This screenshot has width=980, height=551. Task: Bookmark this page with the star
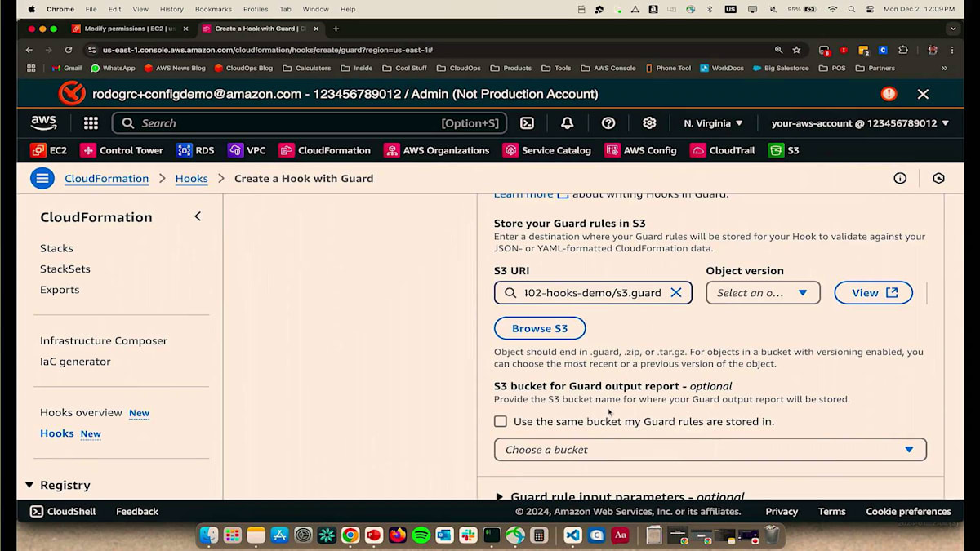click(x=796, y=50)
